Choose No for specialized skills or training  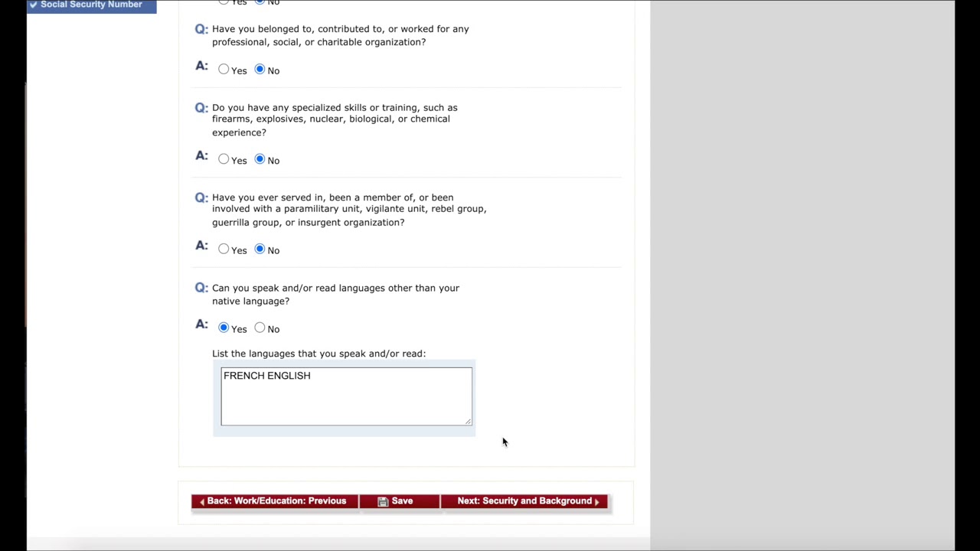click(260, 159)
